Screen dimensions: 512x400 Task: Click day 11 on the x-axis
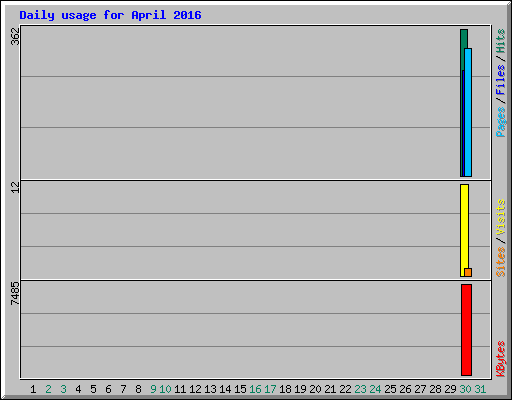pos(180,389)
